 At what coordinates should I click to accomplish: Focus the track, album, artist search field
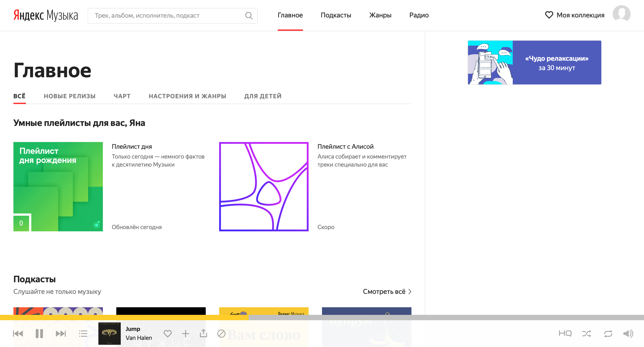172,16
